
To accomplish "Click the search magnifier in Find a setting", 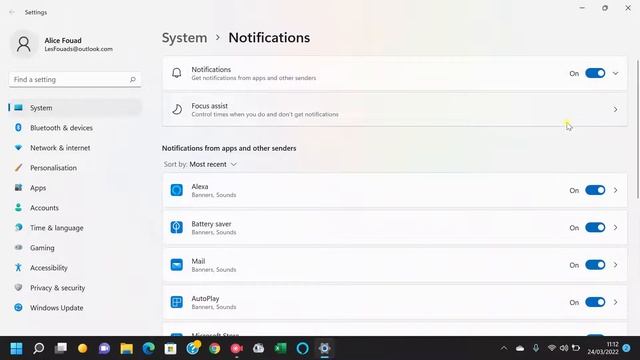I will tap(133, 80).
